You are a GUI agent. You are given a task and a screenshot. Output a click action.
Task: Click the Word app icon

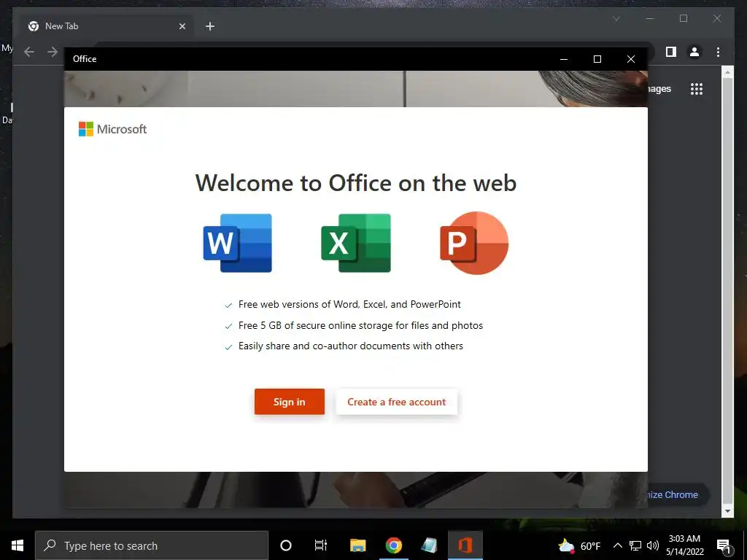pyautogui.click(x=237, y=243)
